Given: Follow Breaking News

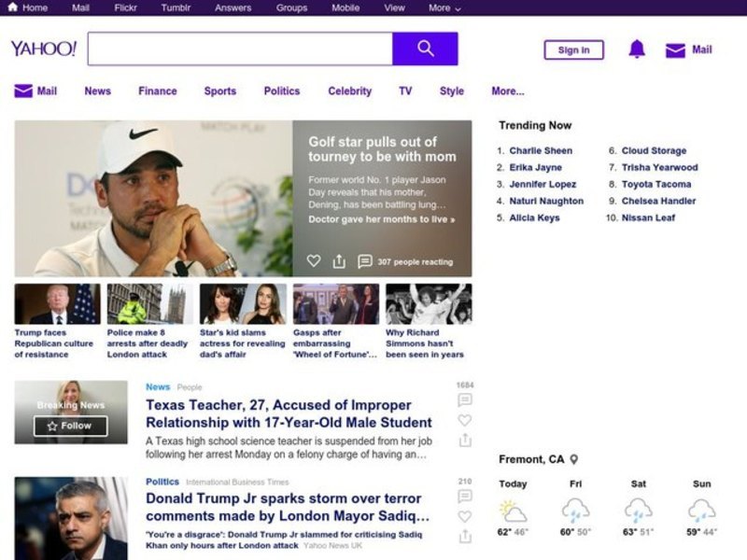Looking at the screenshot, I should pyautogui.click(x=71, y=426).
